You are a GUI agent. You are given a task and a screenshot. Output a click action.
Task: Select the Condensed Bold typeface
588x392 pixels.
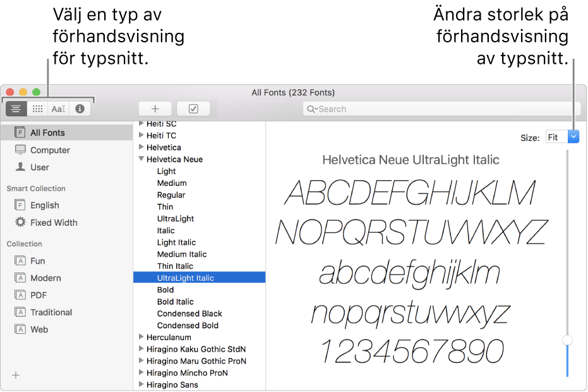pyautogui.click(x=188, y=326)
